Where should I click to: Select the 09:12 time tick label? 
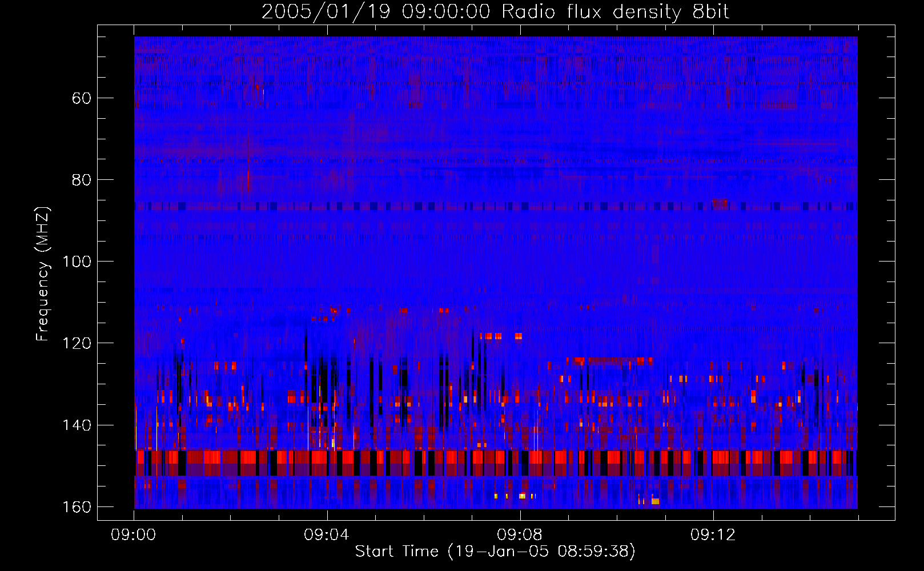(x=713, y=535)
